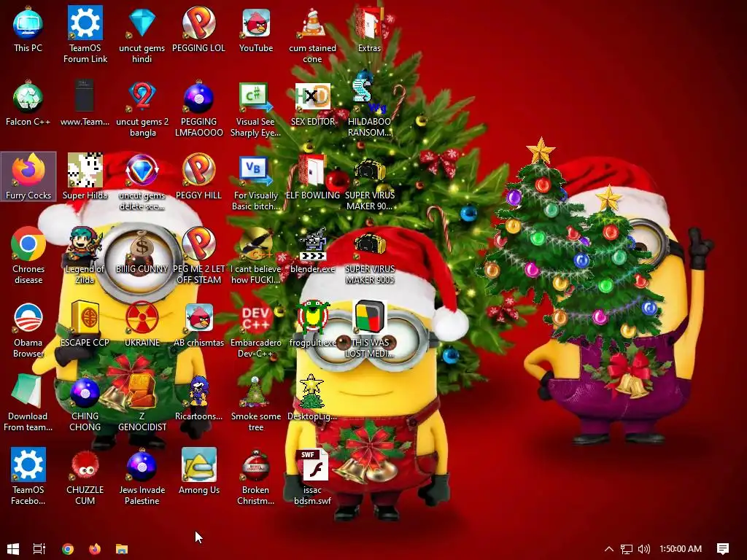Click the 1:50:00 AM taskbar clock
Viewport: 747px width, 560px height.
[681, 549]
